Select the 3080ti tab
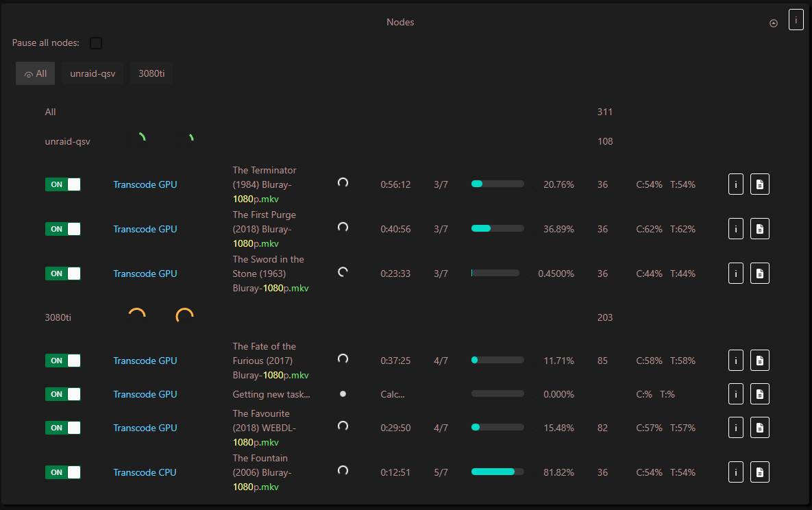This screenshot has width=812, height=510. tap(151, 73)
